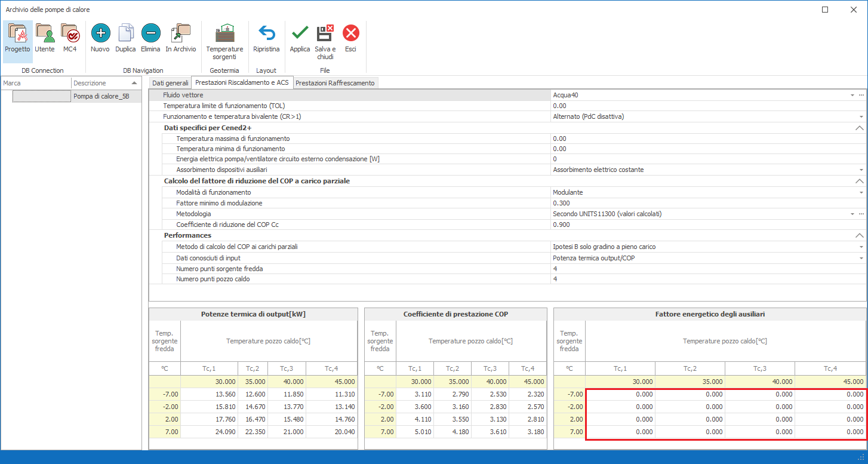Viewport: 868px width, 464px height.
Task: Expand the Modalità di funzionamento dropdown
Action: pos(861,192)
